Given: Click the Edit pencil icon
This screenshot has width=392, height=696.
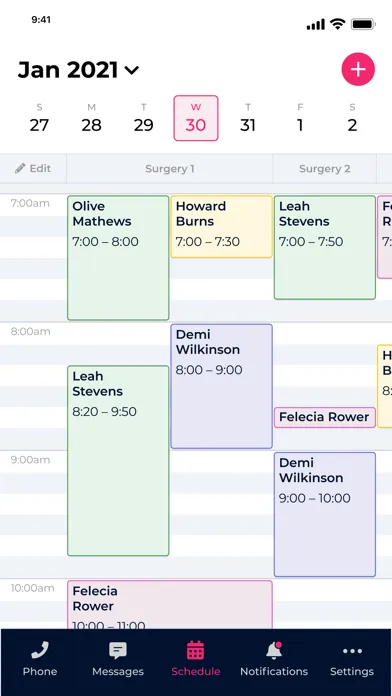Looking at the screenshot, I should click(20, 168).
